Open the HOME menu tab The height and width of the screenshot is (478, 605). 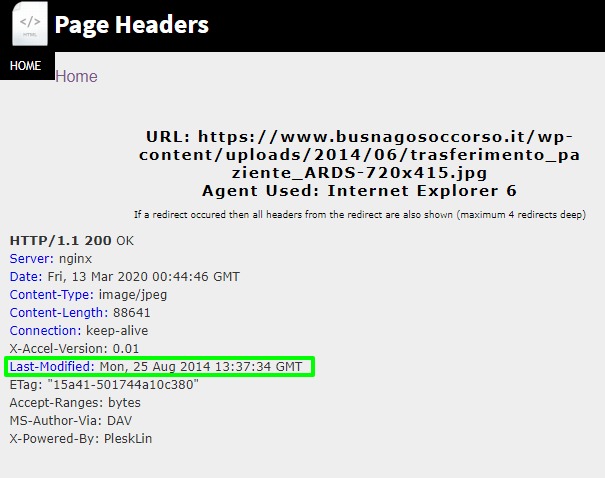pos(25,66)
